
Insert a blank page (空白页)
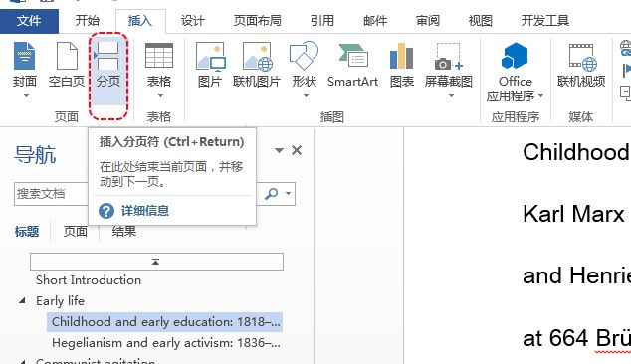[x=67, y=65]
